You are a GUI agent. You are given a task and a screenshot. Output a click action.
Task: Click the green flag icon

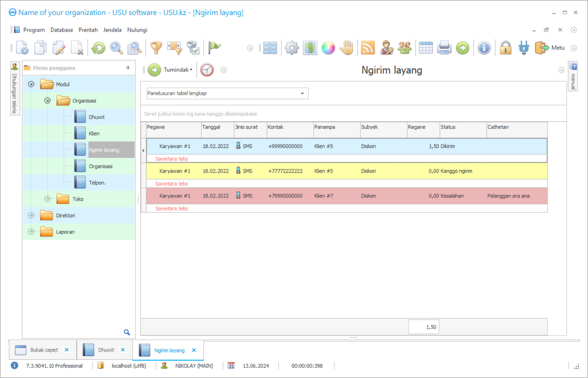[x=214, y=47]
